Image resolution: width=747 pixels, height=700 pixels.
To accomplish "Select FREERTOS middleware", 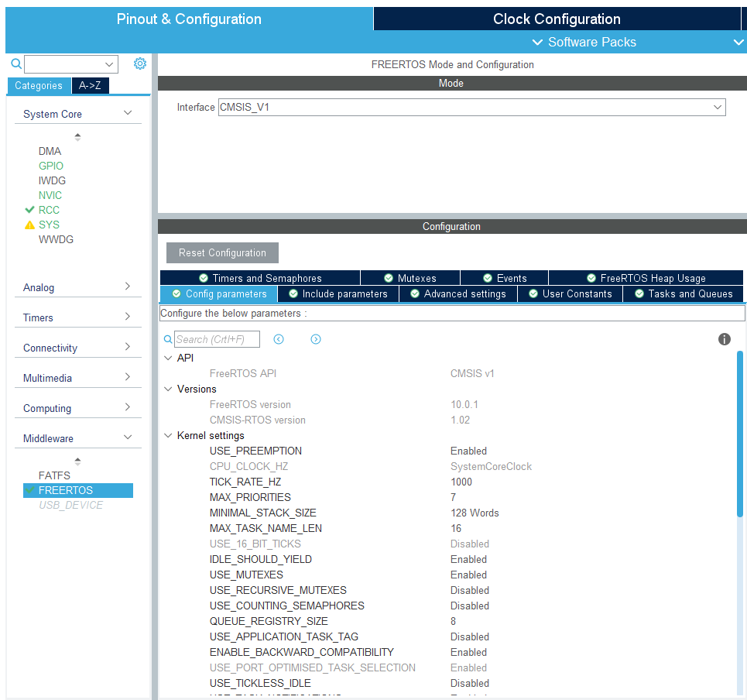I will (x=78, y=490).
